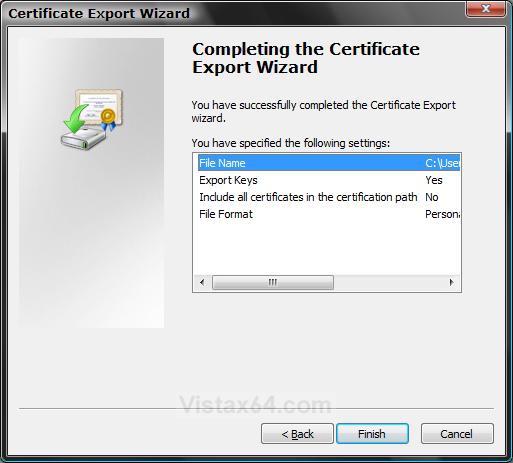
Task: Click the Yes value for Export Keys
Action: point(434,180)
